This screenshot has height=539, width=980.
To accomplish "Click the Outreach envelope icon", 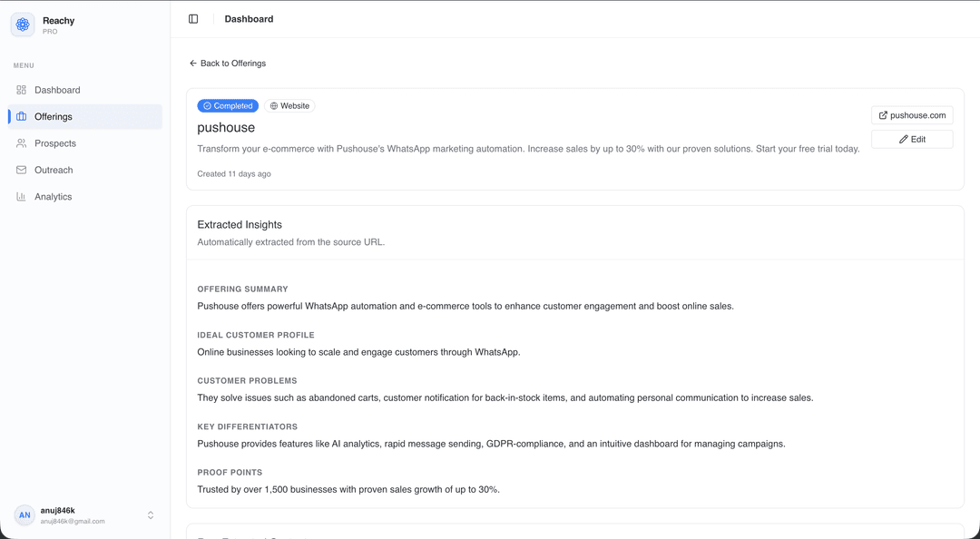I will click(x=21, y=170).
